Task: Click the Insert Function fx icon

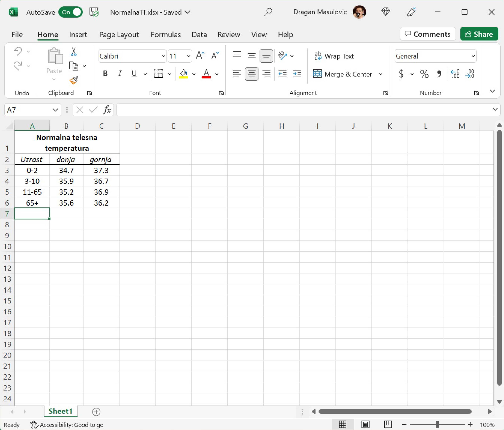Action: 107,110
